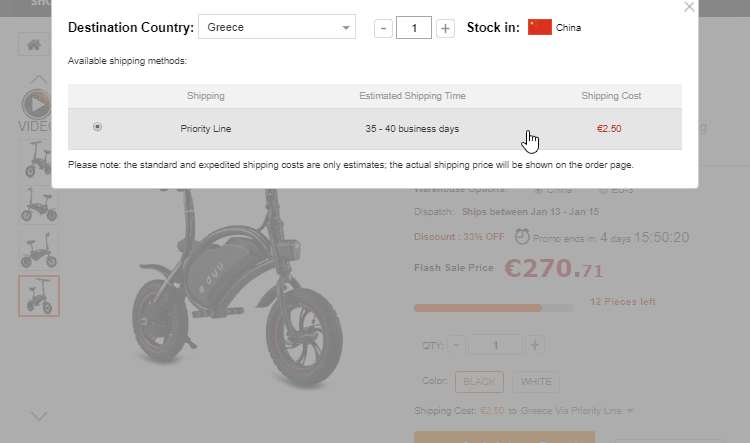Screen dimensions: 750x443
Task: Choose the BLACK color option
Action: coord(479,381)
